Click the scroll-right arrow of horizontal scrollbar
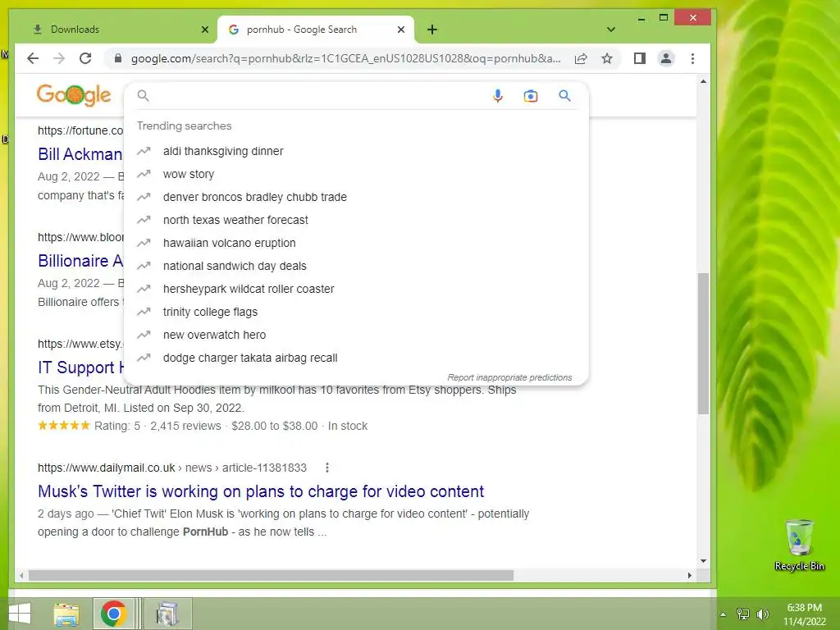Image resolution: width=840 pixels, height=630 pixels. pos(689,575)
